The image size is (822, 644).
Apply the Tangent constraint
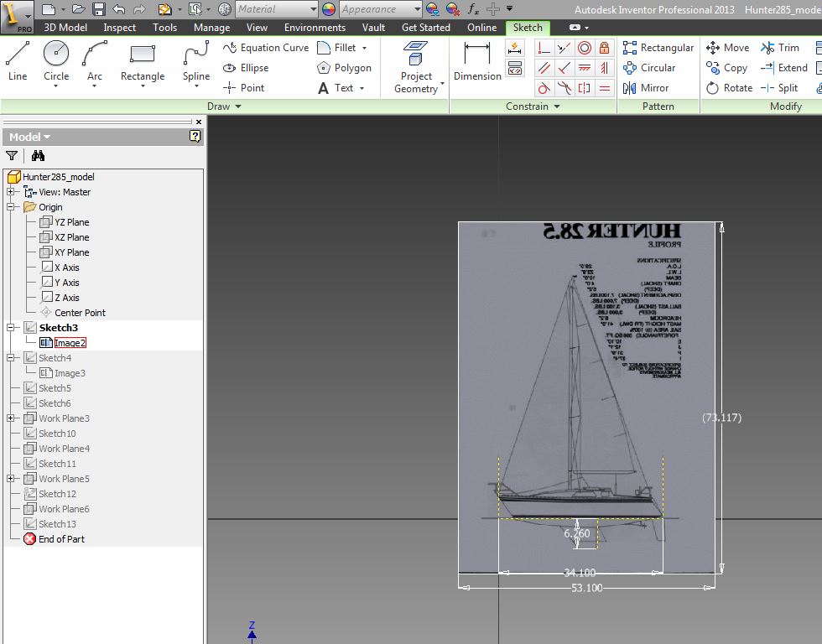(x=544, y=88)
